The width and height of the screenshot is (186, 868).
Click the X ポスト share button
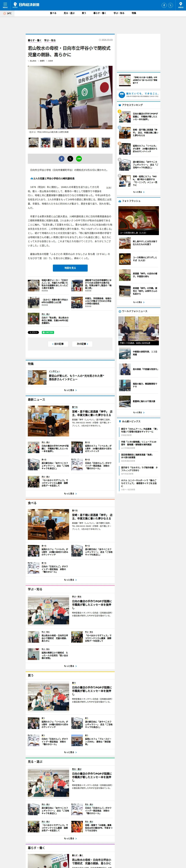(33, 332)
